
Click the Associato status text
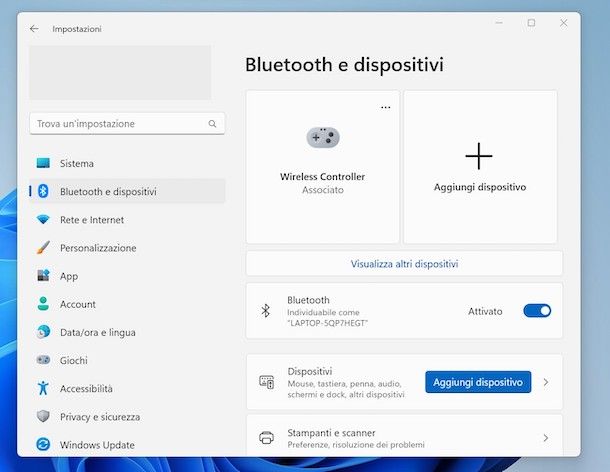tap(323, 190)
